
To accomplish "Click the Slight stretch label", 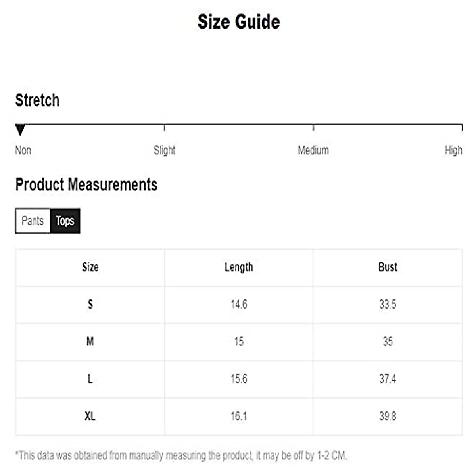I will point(164,150).
